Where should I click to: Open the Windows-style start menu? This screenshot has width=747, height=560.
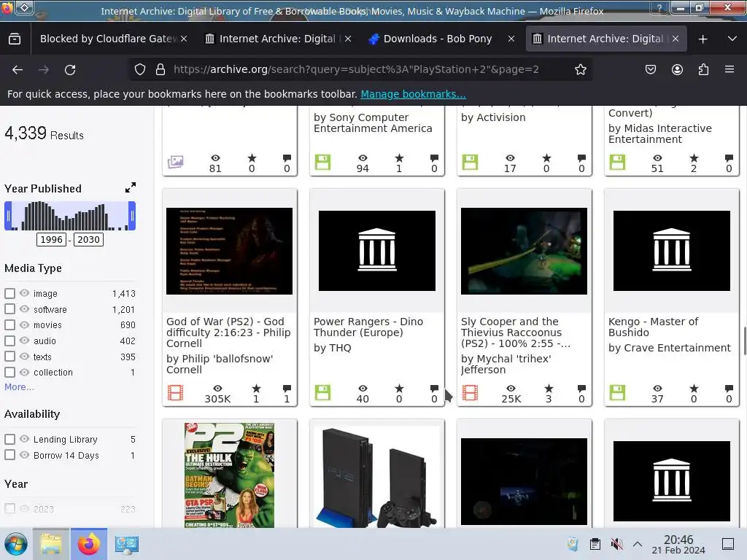(16, 544)
